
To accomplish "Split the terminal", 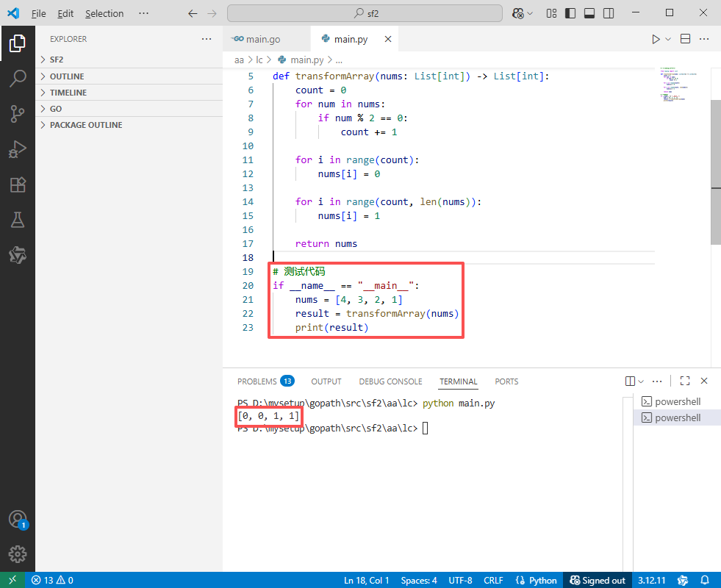I will [630, 381].
